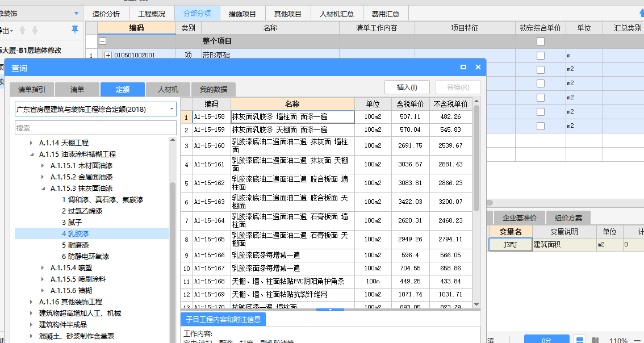Expand the 建筑物超高增加人工、机械 node
Viewport: 644px width, 343px height.
click(x=32, y=313)
